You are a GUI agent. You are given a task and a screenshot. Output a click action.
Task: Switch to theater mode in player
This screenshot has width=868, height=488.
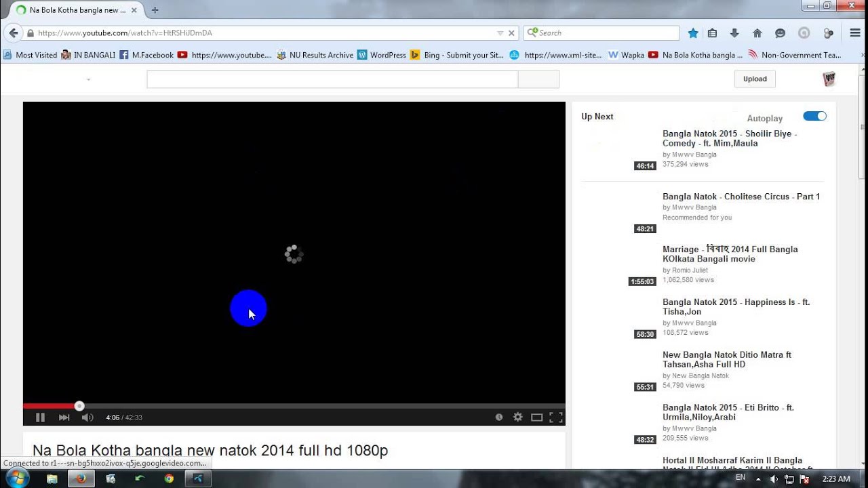coord(536,418)
